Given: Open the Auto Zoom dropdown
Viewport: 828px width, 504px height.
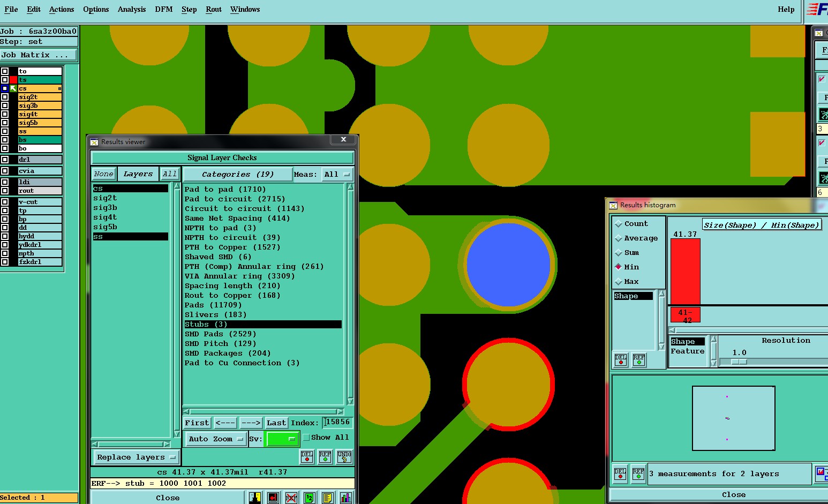Looking at the screenshot, I should tap(215, 439).
